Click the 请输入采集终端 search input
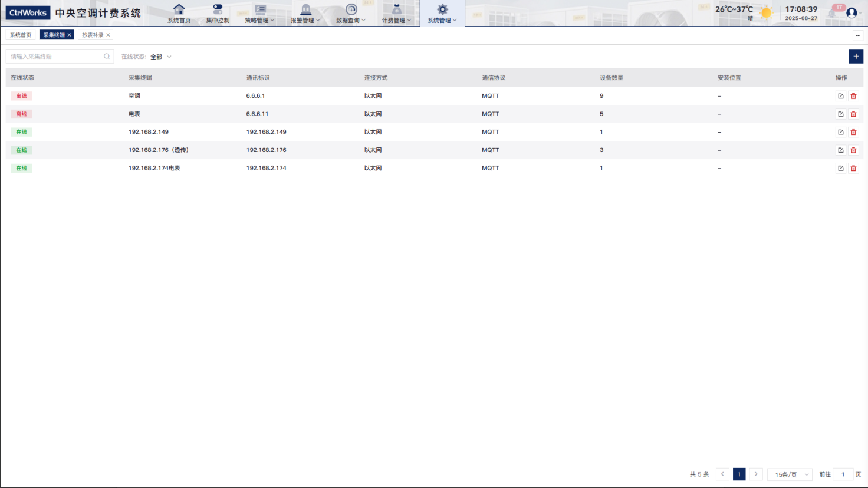The image size is (868, 488). pos(54,57)
